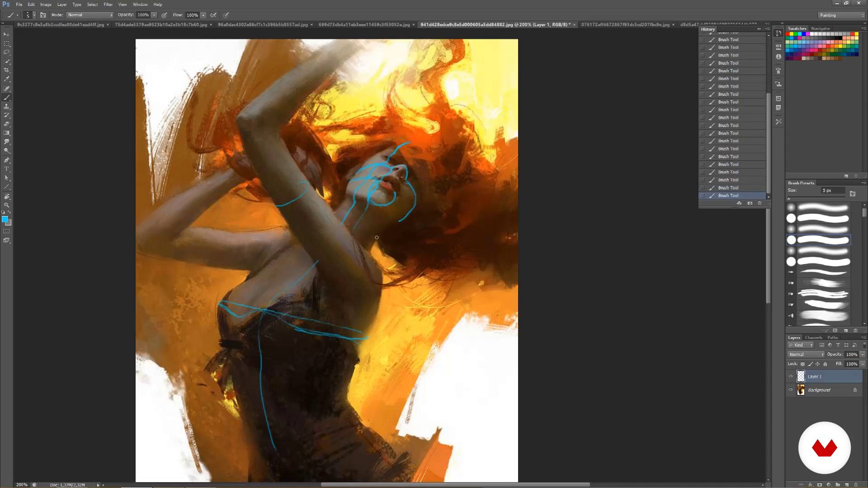Open the Painting workspace dropdown
The image size is (868, 488).
(842, 15)
